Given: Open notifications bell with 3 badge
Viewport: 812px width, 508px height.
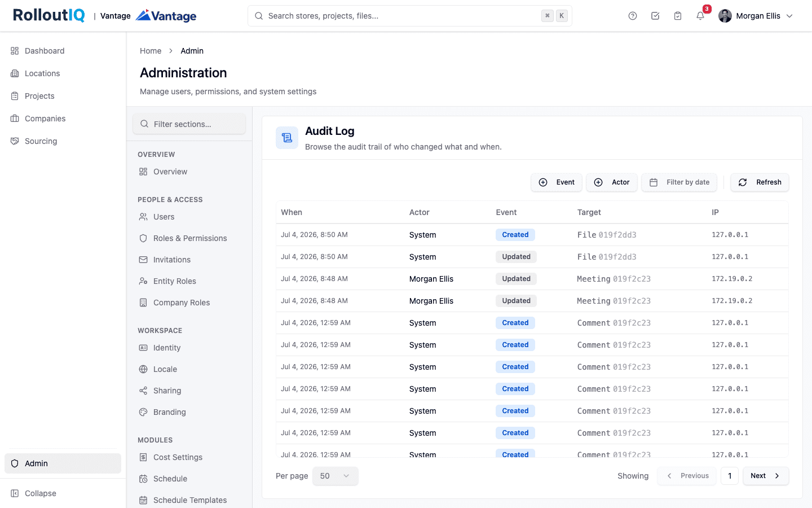Looking at the screenshot, I should click(700, 16).
